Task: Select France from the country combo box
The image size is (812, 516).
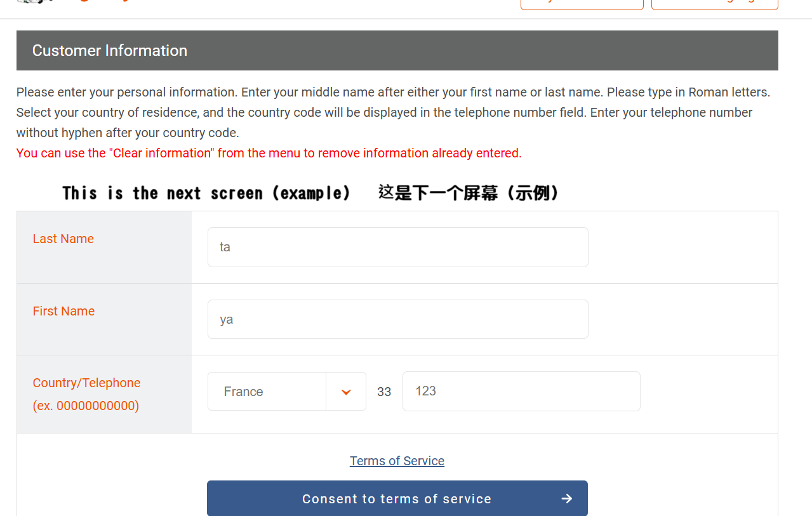Action: [x=267, y=391]
